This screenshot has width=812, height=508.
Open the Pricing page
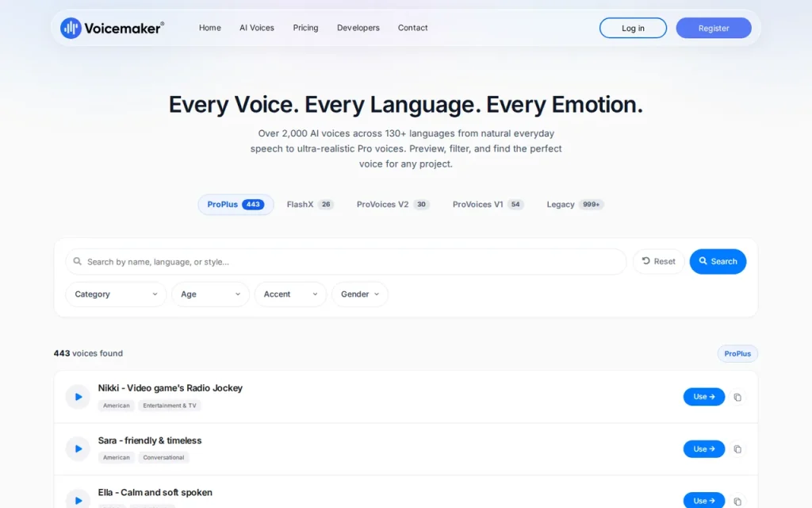point(305,28)
